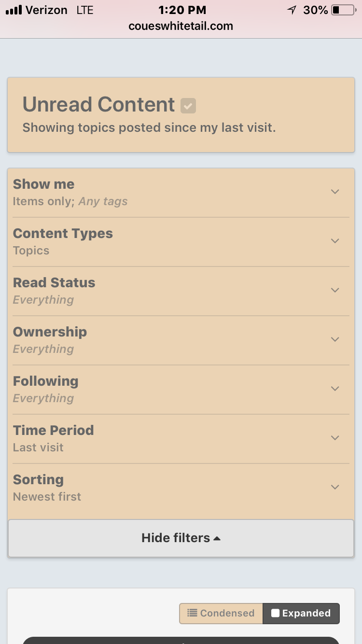
Task: Click the up triangle beside Hide filters
Action: pos(217,538)
